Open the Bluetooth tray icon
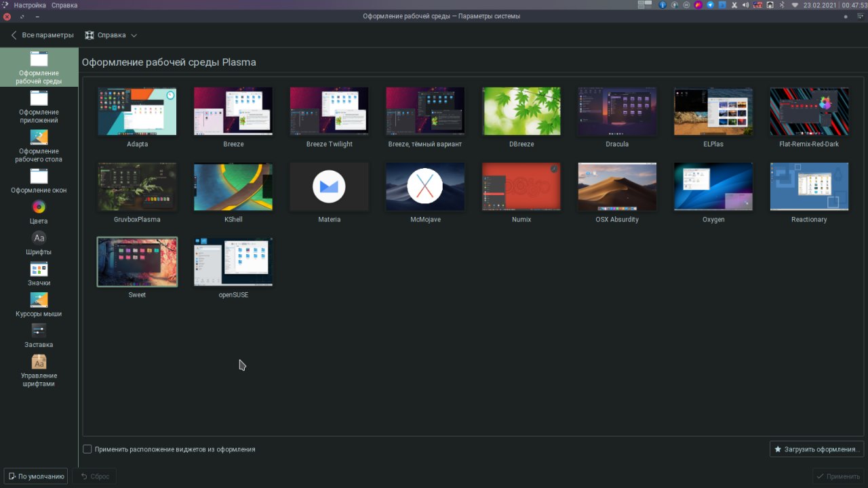This screenshot has width=868, height=488. [782, 5]
